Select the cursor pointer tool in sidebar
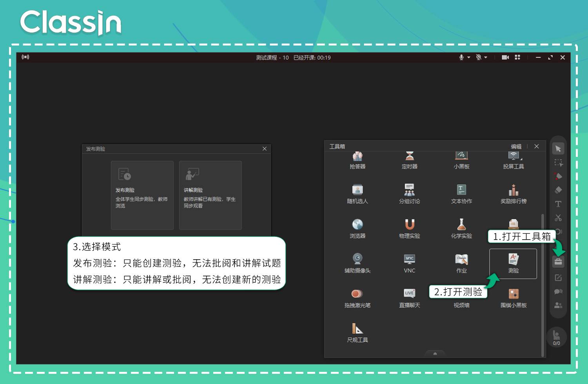This screenshot has width=588, height=384. click(x=558, y=149)
